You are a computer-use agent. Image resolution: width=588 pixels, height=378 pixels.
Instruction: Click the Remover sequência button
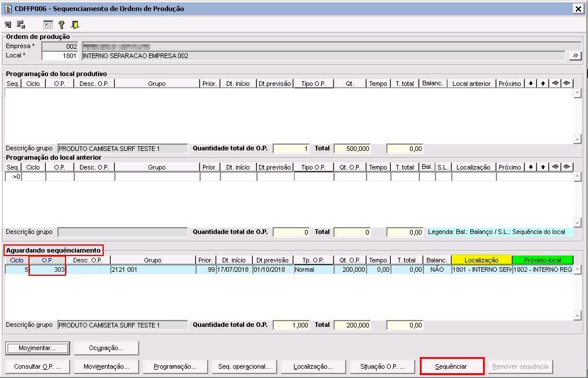click(x=521, y=366)
